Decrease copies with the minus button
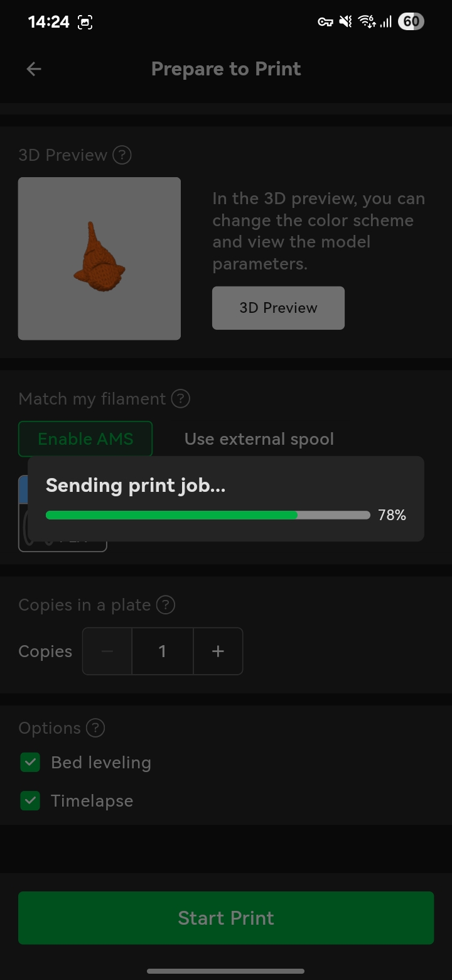 tap(107, 651)
